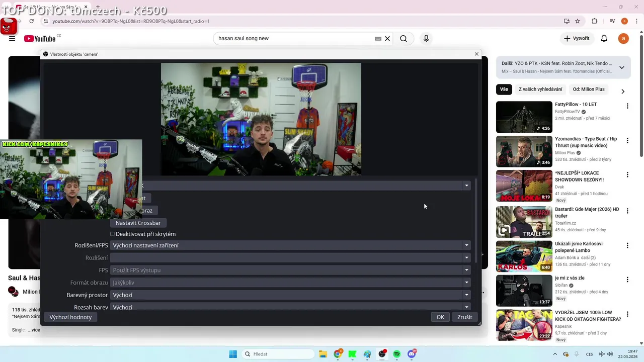
Task: Click the YouTube search input field
Action: [294, 39]
